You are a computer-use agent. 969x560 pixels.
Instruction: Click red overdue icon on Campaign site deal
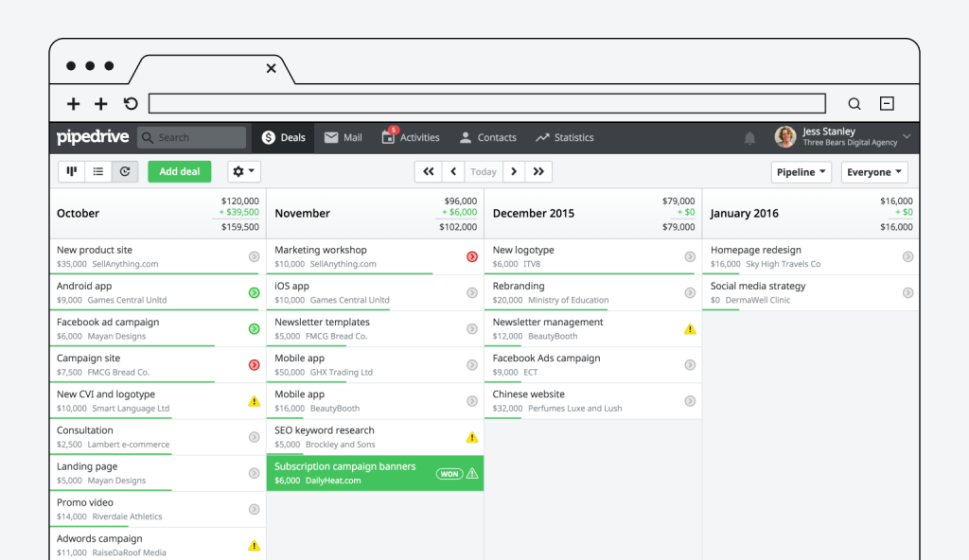pos(254,365)
